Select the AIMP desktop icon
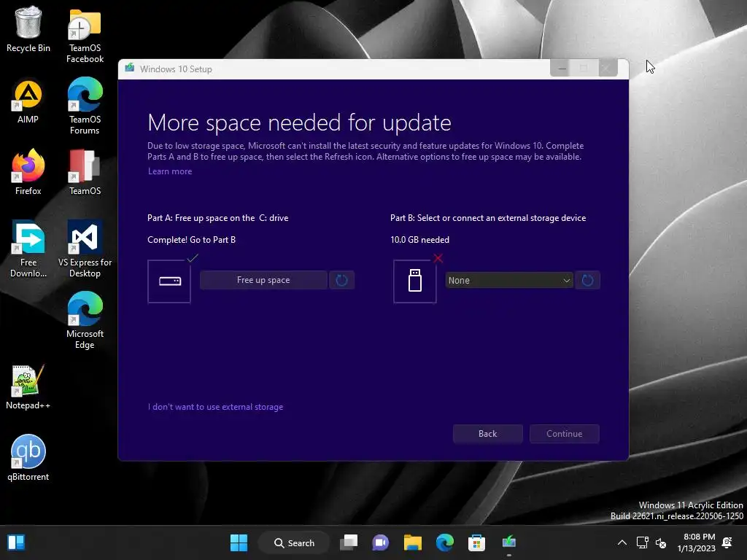Image resolution: width=747 pixels, height=560 pixels. pos(28,101)
